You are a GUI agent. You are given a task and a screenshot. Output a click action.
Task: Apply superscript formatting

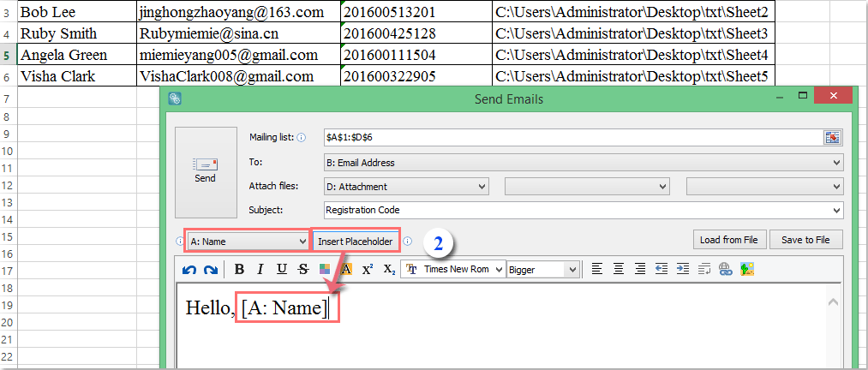(368, 269)
